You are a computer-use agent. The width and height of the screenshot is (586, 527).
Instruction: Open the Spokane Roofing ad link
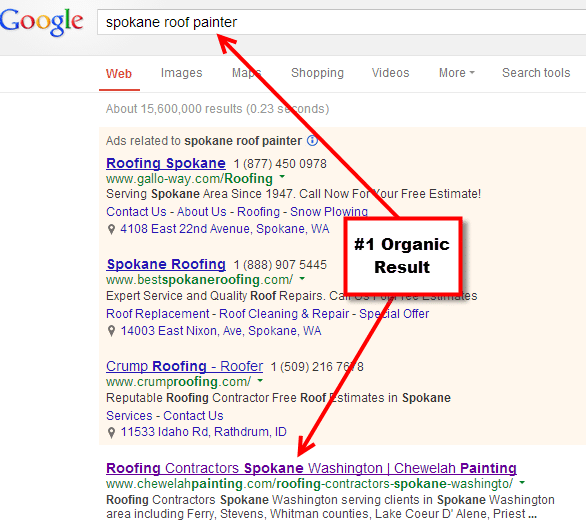coord(166,264)
